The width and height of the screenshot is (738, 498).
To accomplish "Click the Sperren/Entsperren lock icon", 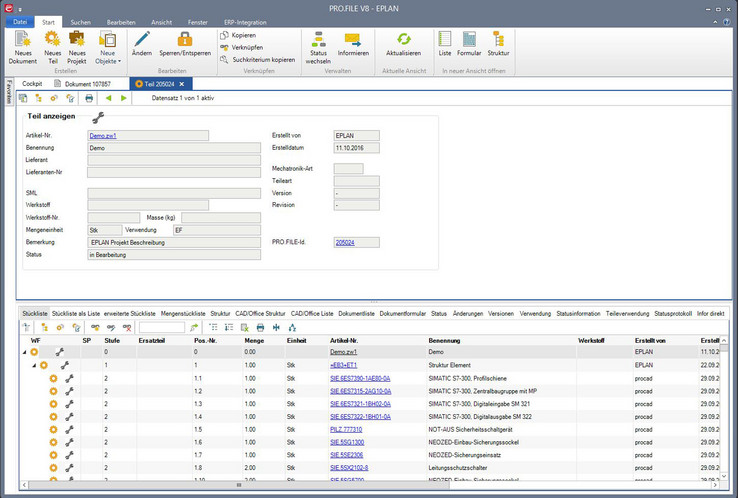I will [x=185, y=41].
